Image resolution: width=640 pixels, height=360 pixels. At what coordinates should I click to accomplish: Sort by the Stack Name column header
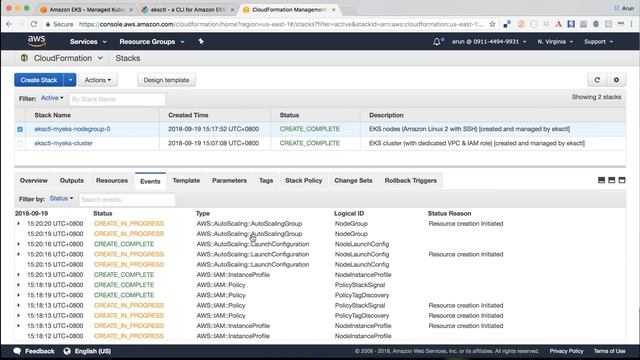(x=53, y=115)
